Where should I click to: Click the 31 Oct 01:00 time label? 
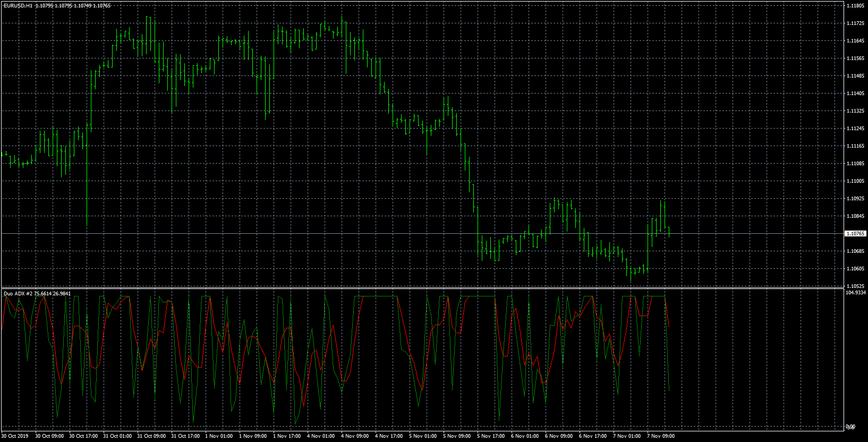(x=117, y=436)
